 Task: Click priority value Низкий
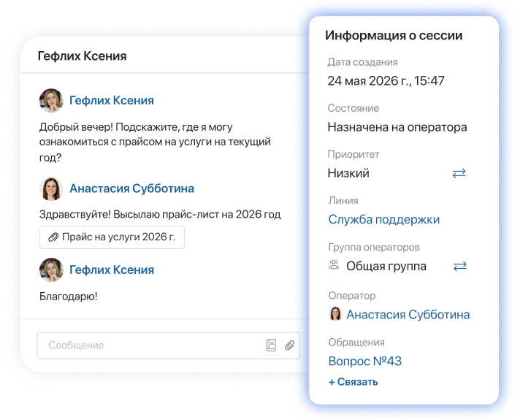348,173
